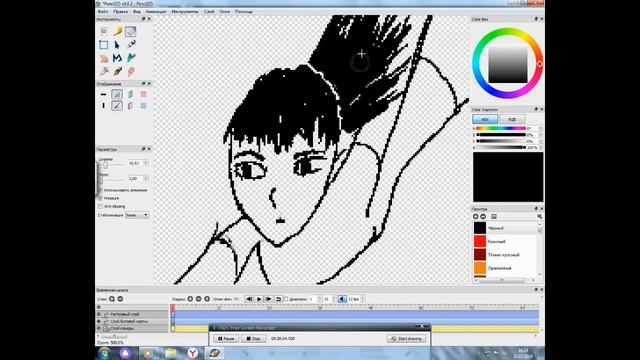
Task: Select the rectangular Selection tool
Action: [x=104, y=44]
